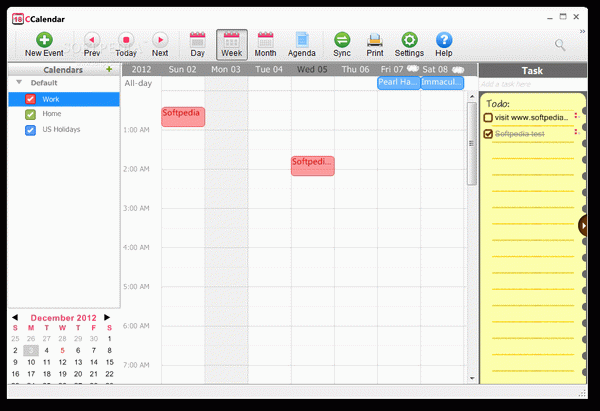Open Settings
This screenshot has width=600, height=411.
(409, 45)
